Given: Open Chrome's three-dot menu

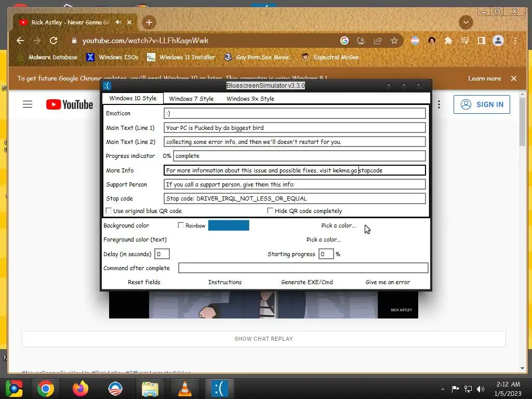Looking at the screenshot, I should [x=515, y=41].
